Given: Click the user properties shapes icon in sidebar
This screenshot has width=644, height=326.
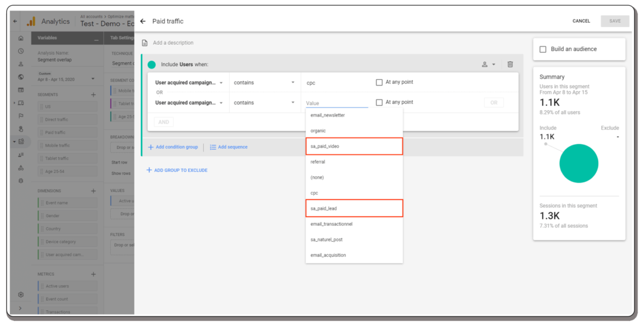Looking at the screenshot, I should 21,168.
